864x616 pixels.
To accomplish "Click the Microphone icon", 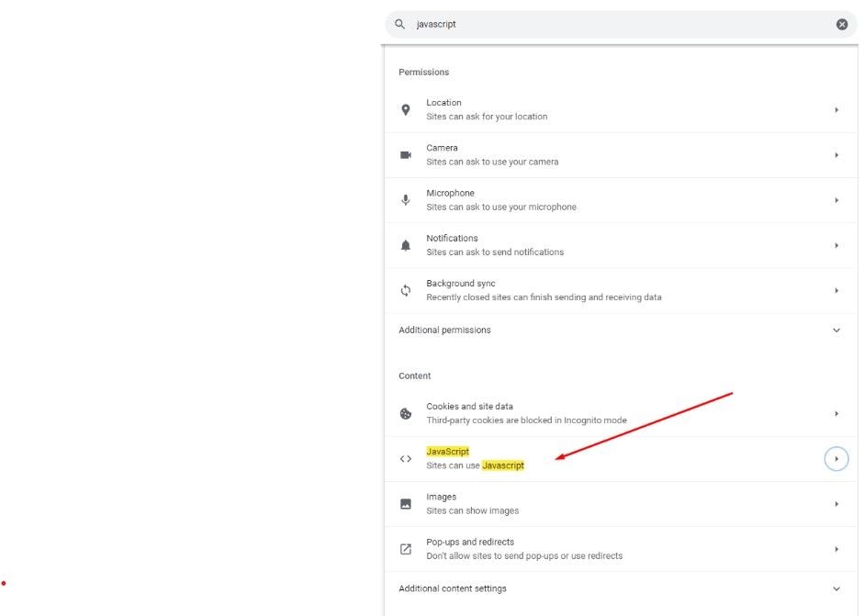I will pyautogui.click(x=406, y=200).
